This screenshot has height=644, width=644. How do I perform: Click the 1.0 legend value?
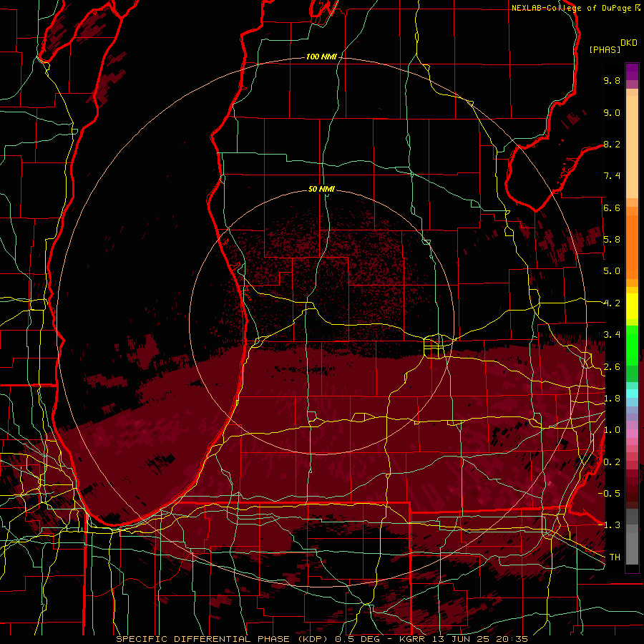pyautogui.click(x=612, y=430)
